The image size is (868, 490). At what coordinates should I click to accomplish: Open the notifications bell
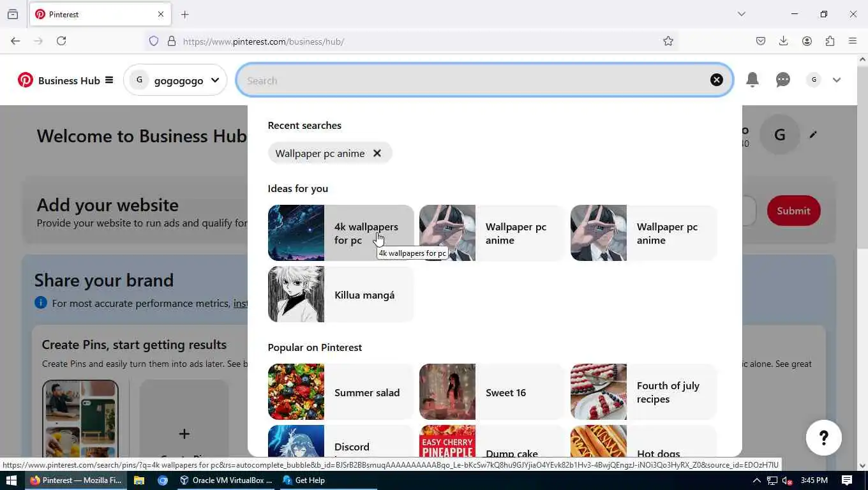coord(752,80)
